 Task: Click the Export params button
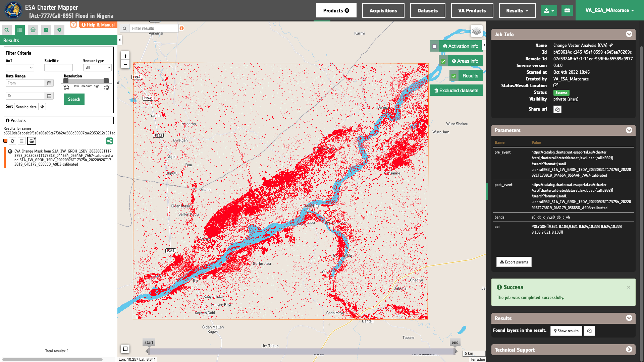click(514, 262)
